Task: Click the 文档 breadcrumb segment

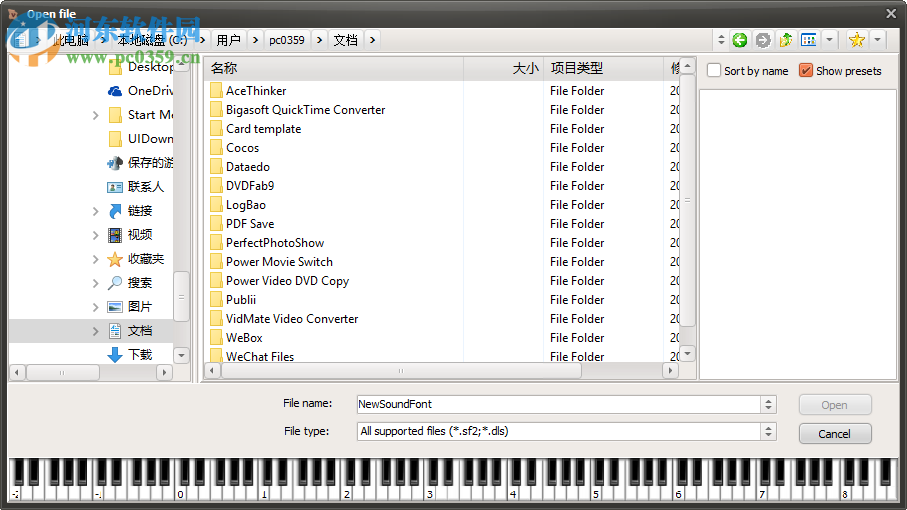Action: tap(346, 40)
